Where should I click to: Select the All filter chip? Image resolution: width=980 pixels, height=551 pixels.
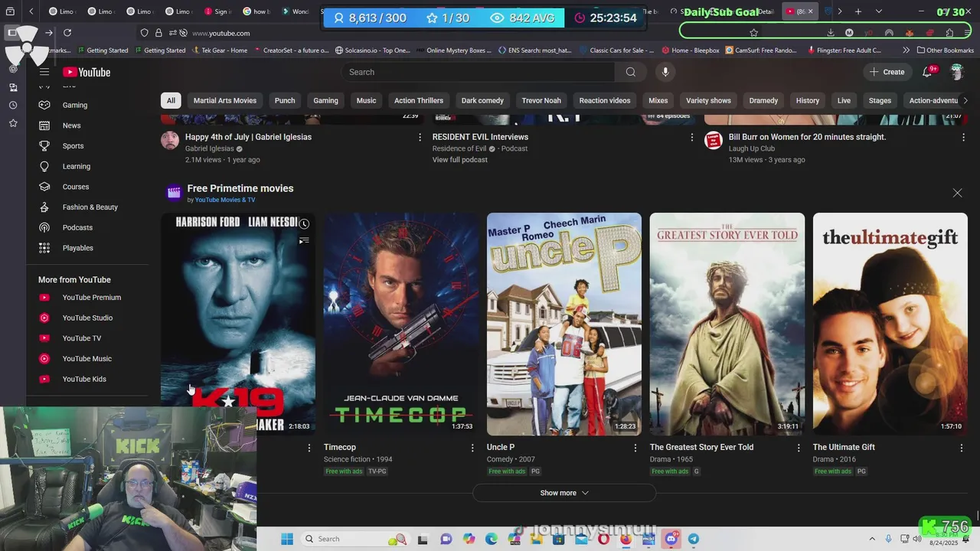coord(171,100)
